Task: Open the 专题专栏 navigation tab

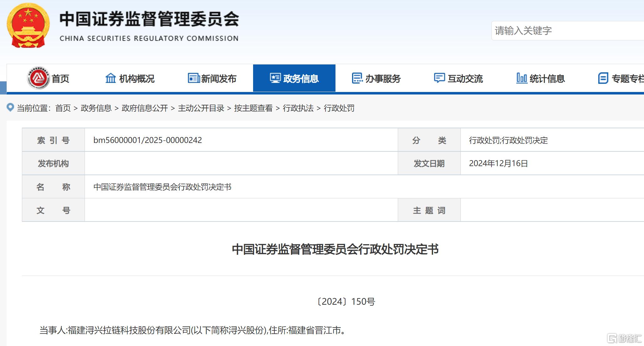Action: (613, 78)
